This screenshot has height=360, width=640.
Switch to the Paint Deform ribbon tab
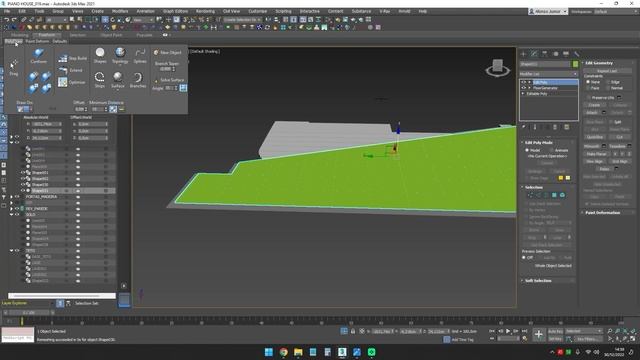(x=37, y=41)
